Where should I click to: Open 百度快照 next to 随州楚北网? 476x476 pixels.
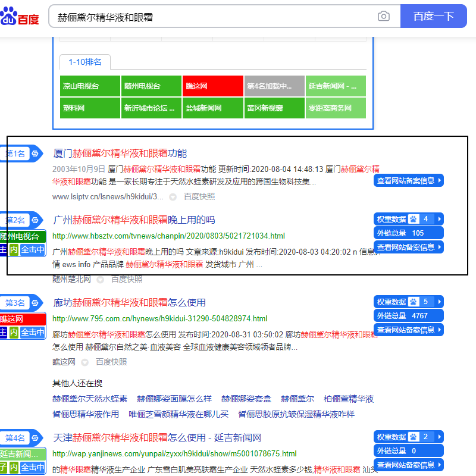click(x=127, y=279)
